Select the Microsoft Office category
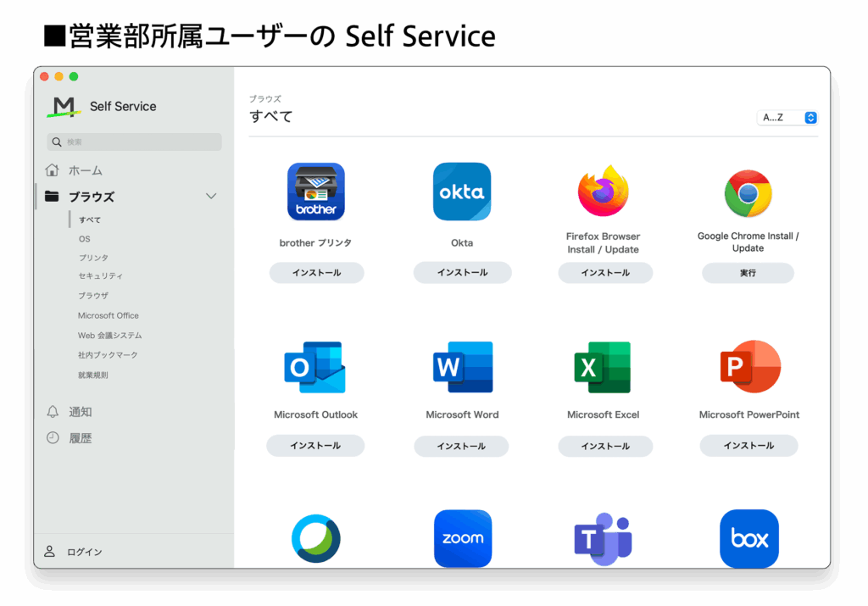Viewport: 868px width, 606px height. coord(108,315)
